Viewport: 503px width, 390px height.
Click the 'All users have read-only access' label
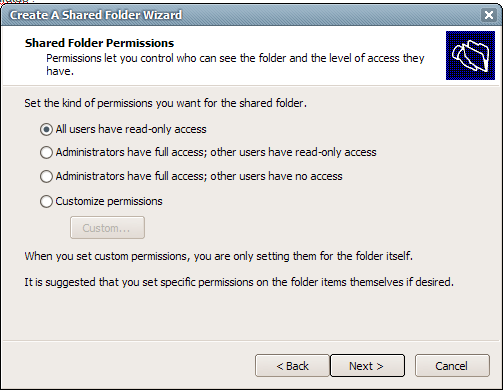131,129
